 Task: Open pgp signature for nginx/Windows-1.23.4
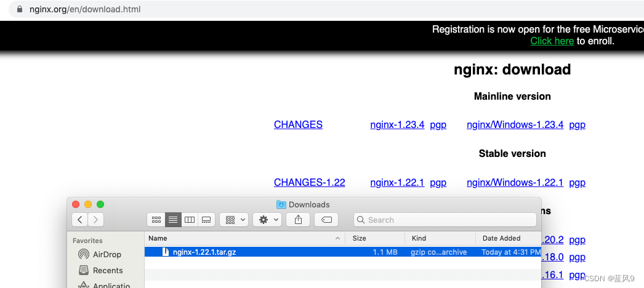click(x=577, y=125)
